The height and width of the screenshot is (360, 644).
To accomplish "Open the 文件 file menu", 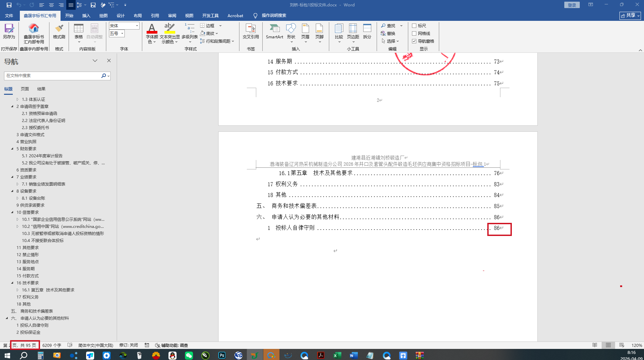I will coord(9,15).
